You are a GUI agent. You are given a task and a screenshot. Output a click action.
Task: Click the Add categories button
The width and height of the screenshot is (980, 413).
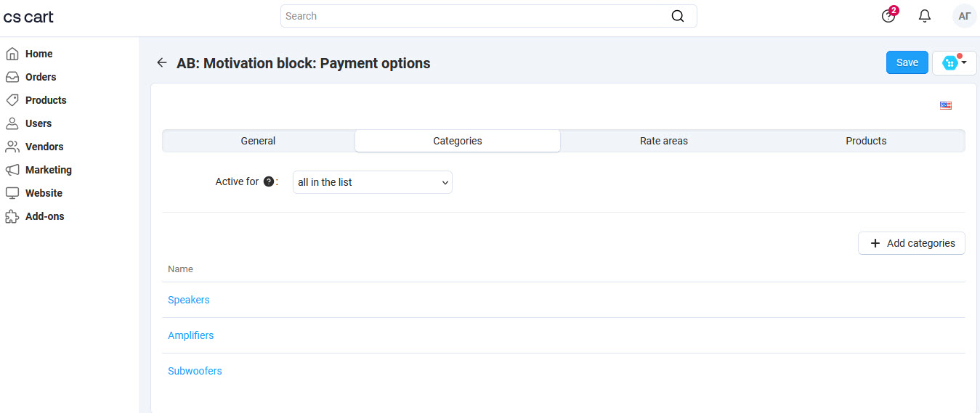[911, 243]
